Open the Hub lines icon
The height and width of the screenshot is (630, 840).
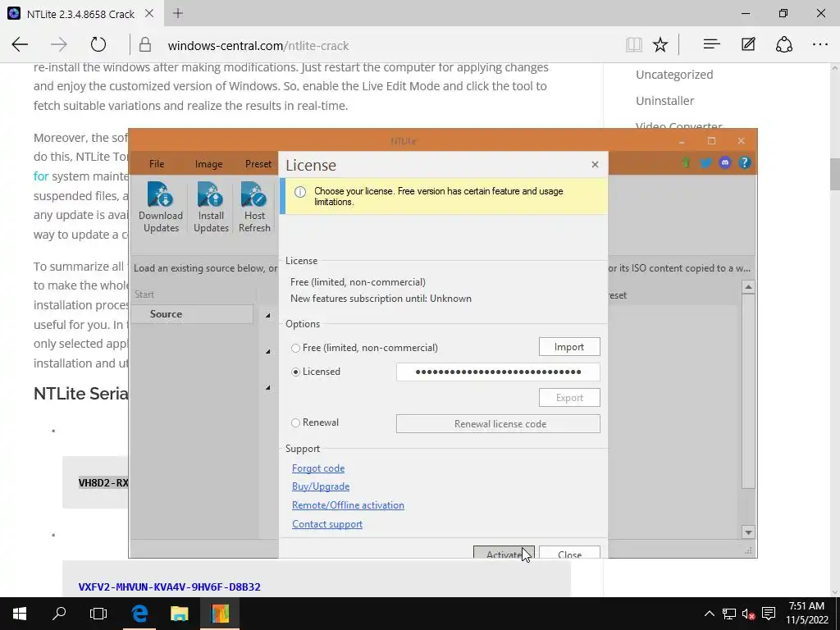click(x=711, y=44)
